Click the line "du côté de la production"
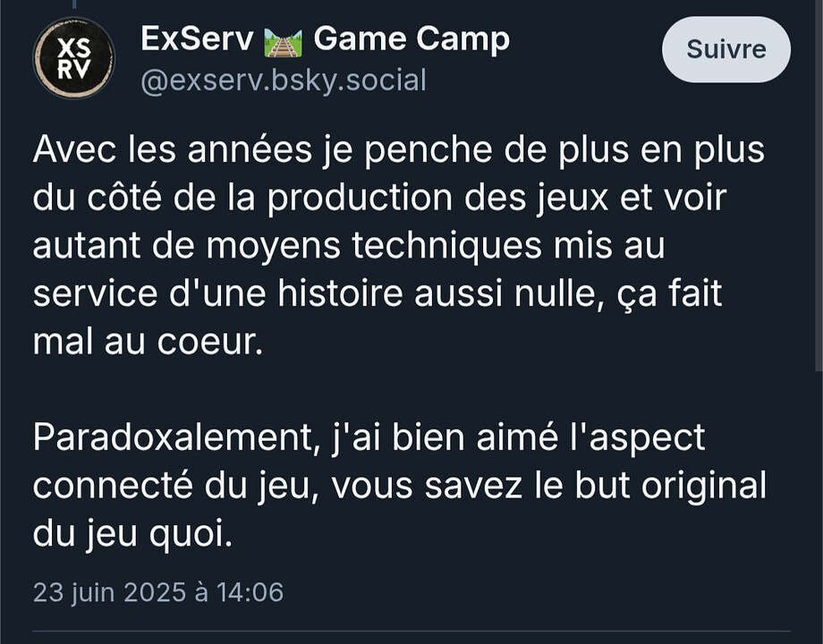The width and height of the screenshot is (823, 644). [x=379, y=199]
